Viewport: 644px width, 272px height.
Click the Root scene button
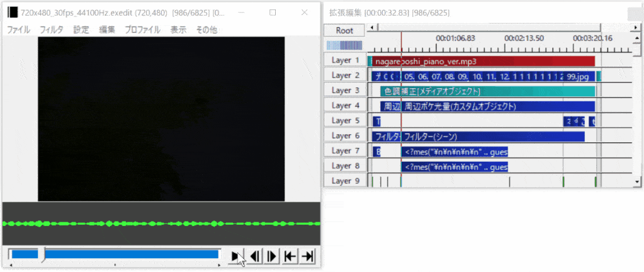(x=344, y=30)
